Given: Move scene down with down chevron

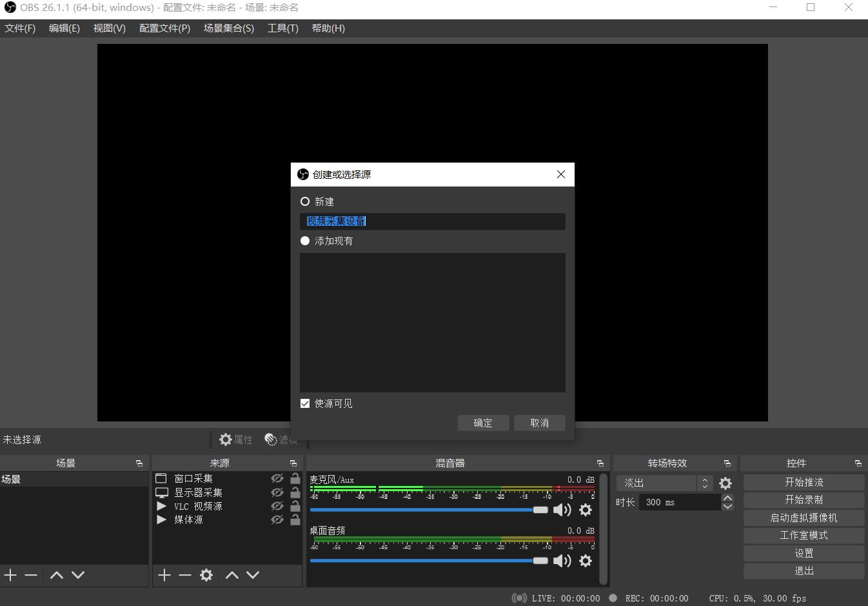Looking at the screenshot, I should (x=78, y=575).
